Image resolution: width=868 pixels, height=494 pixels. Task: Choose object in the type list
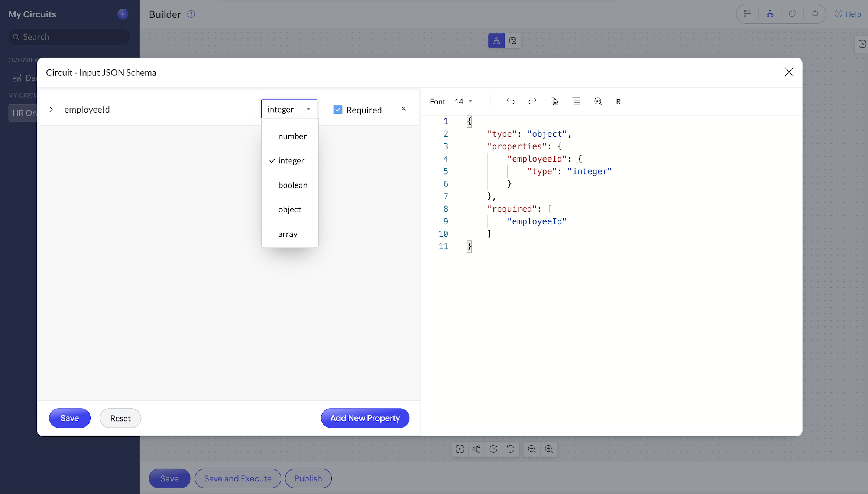coord(289,209)
